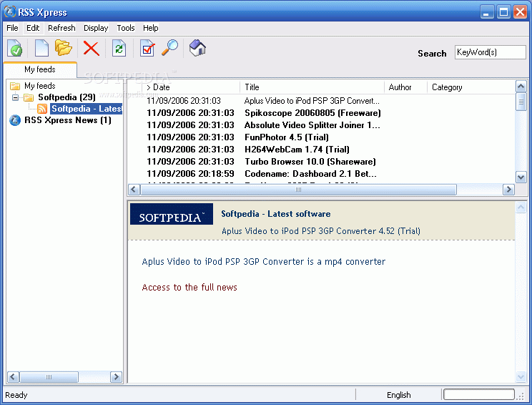532x405 pixels.
Task: Click the feed tree scroll left arrow
Action: [14, 377]
